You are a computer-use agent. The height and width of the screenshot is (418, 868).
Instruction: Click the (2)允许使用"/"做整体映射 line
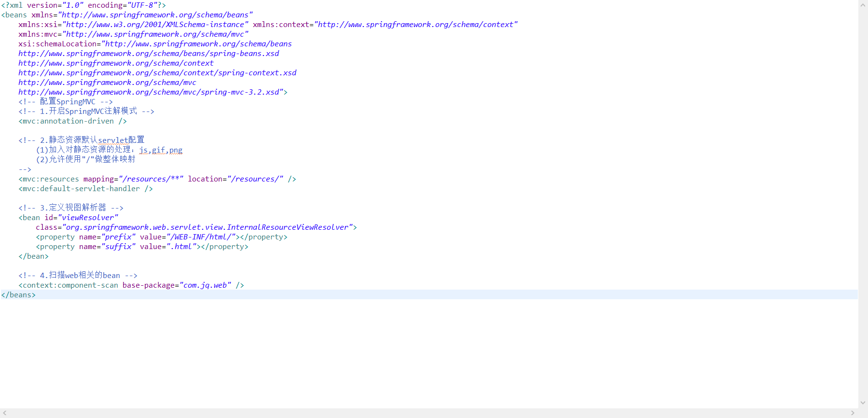coord(85,159)
